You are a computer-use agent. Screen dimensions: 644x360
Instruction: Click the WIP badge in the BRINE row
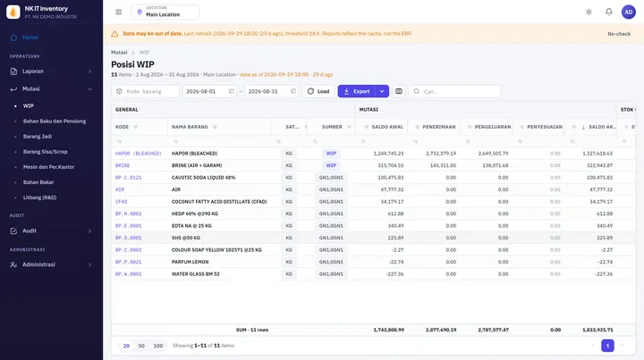331,165
